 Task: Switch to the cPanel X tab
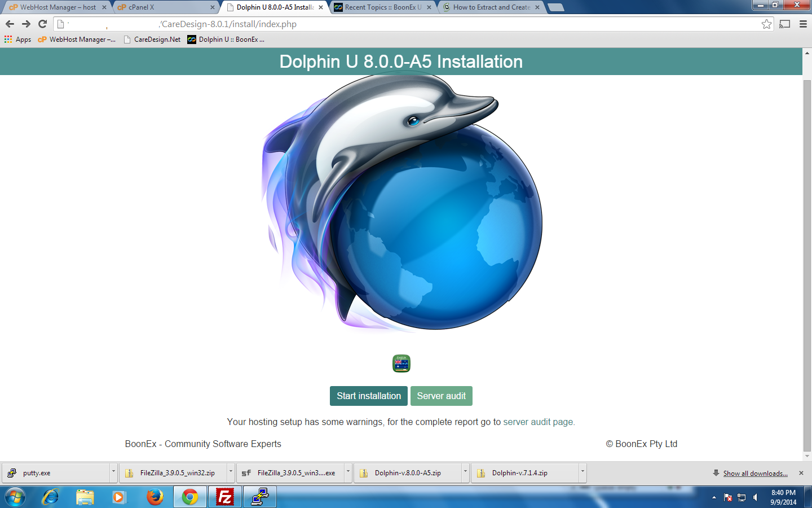pyautogui.click(x=165, y=7)
